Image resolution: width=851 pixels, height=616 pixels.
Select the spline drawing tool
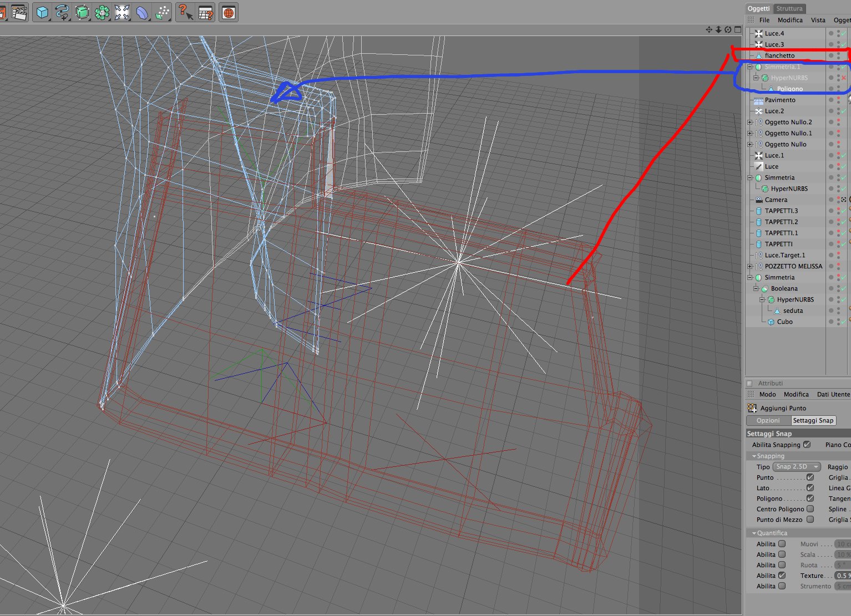coord(62,12)
